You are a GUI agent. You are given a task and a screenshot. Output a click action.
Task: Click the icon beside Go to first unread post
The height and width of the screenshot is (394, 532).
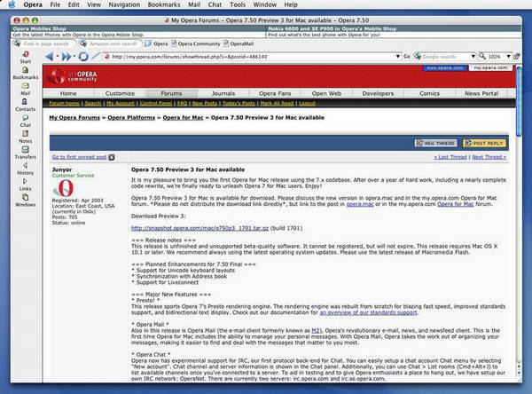coord(112,157)
